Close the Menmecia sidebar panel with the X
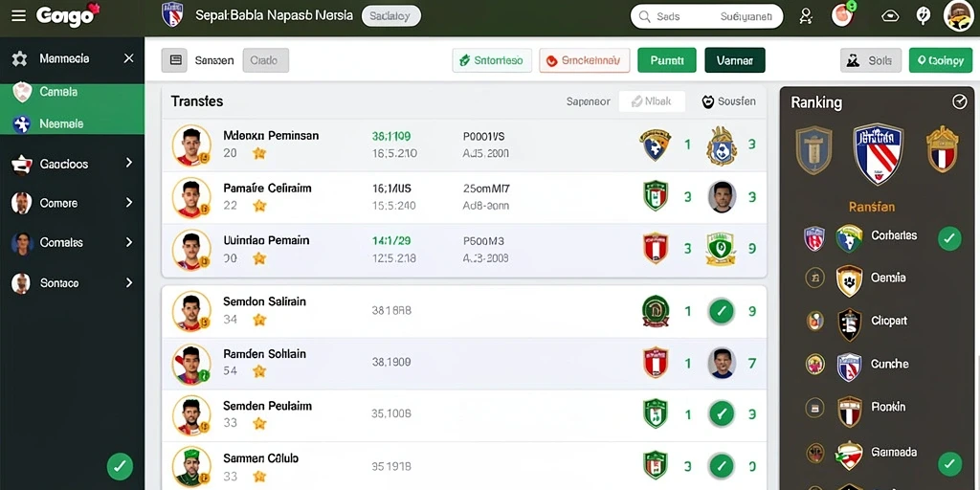This screenshot has height=490, width=980. 129,58
